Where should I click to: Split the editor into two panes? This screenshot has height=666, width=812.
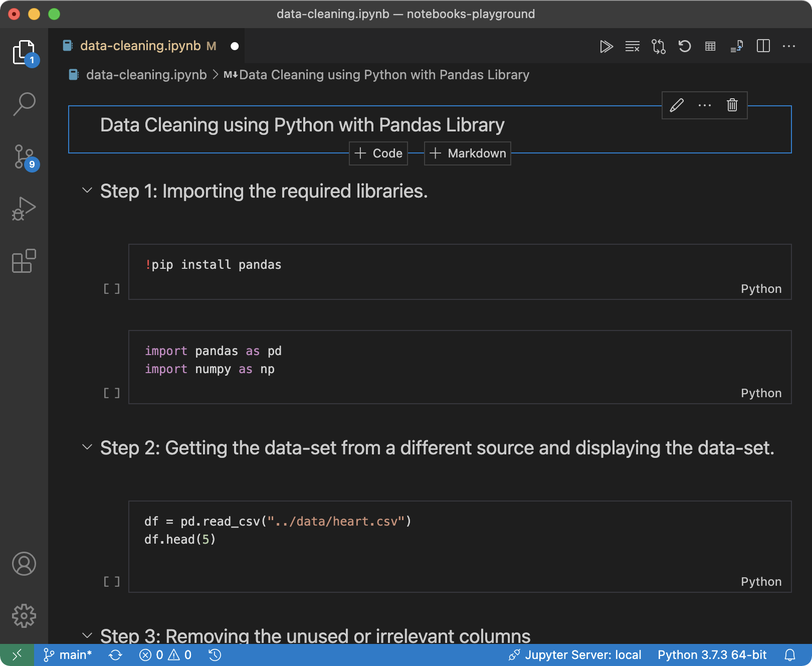(x=763, y=47)
